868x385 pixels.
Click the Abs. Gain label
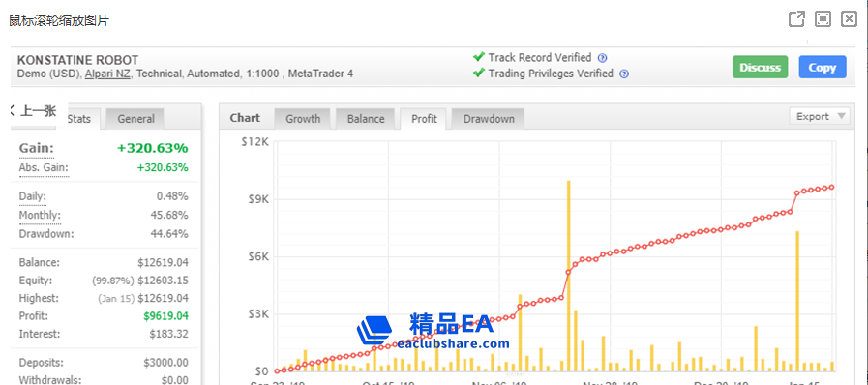coord(45,167)
